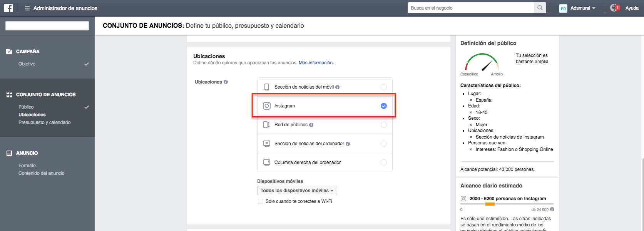Focus the Busca en el negocio search field
The height and width of the screenshot is (231, 644).
(x=470, y=8)
